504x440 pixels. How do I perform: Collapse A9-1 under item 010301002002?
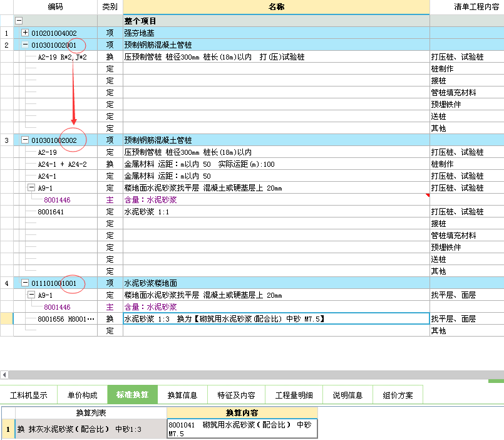(x=31, y=188)
